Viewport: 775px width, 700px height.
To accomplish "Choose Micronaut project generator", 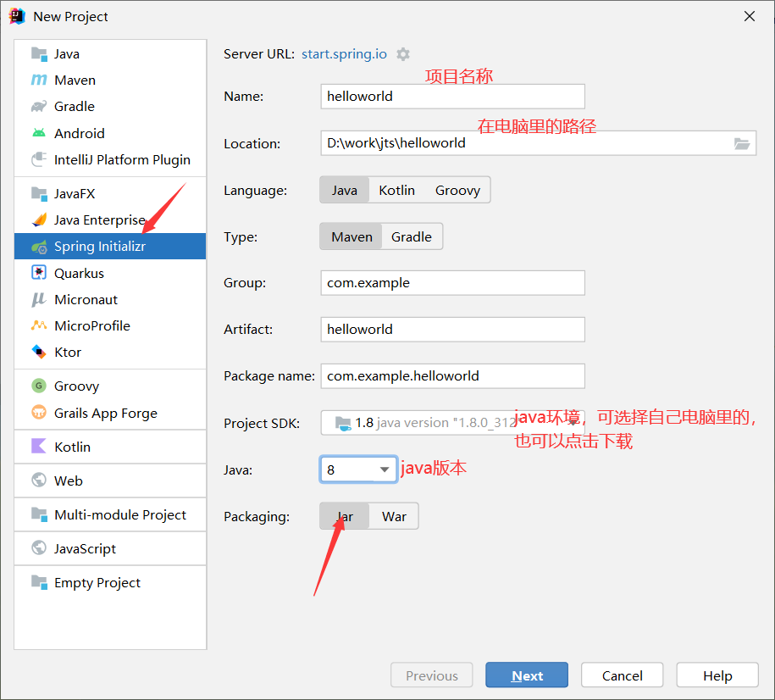I will click(x=110, y=299).
